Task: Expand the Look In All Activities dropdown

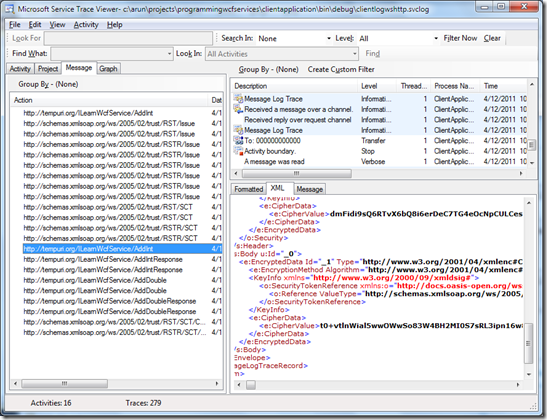Action: pyautogui.click(x=354, y=54)
